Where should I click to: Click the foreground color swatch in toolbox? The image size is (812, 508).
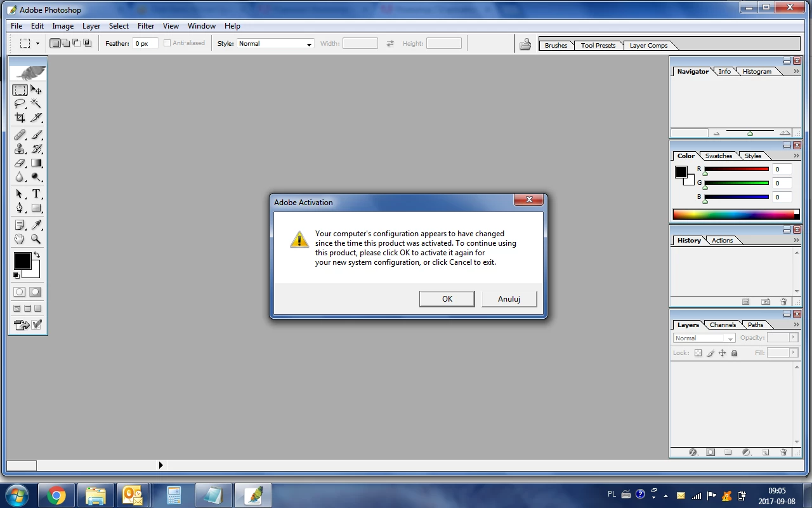22,260
